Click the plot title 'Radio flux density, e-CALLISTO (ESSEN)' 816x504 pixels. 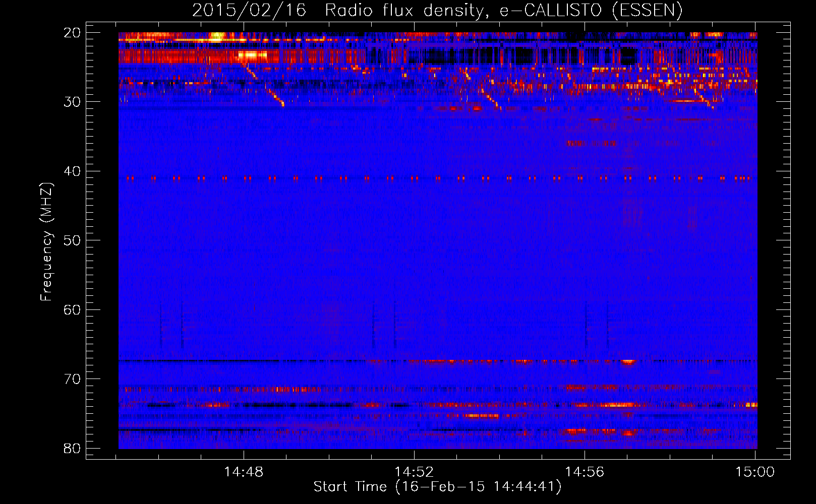pyautogui.click(x=503, y=11)
